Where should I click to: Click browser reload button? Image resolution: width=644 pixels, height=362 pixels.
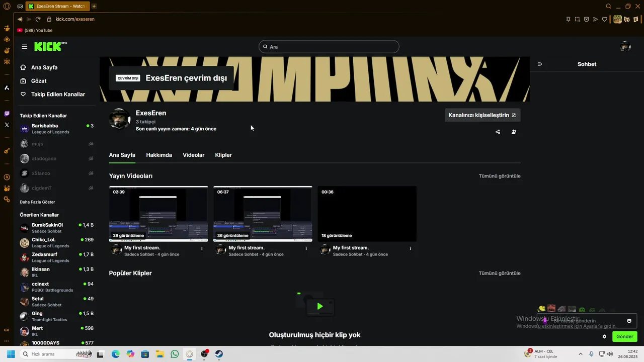click(x=38, y=19)
